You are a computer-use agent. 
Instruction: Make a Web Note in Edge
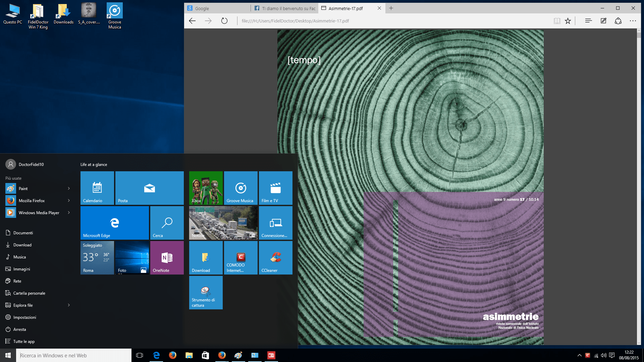[x=603, y=21]
